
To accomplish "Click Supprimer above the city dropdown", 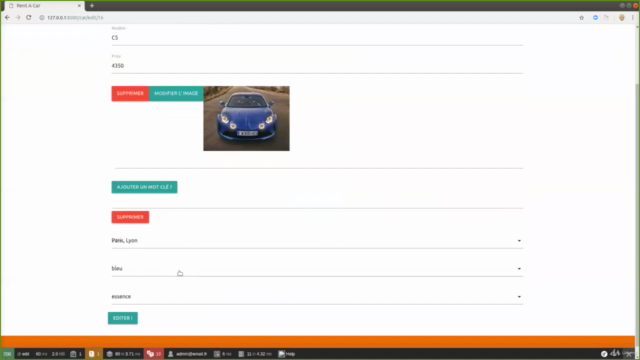I will click(130, 217).
